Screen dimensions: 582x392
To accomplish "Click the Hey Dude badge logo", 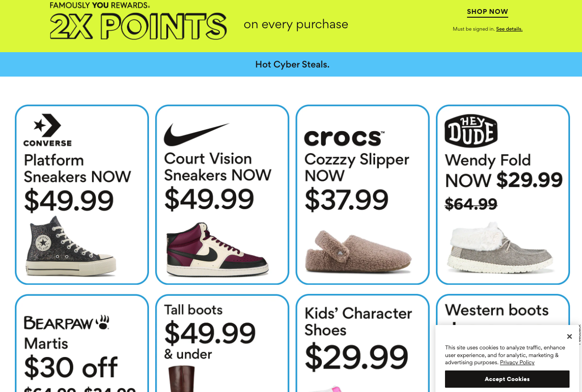I will pos(471,131).
